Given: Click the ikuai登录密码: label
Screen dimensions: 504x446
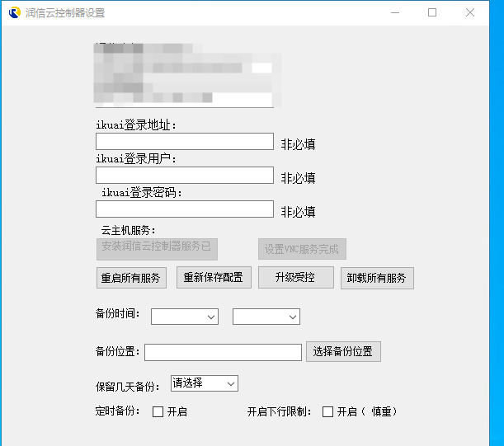Looking at the screenshot, I should (x=142, y=192).
